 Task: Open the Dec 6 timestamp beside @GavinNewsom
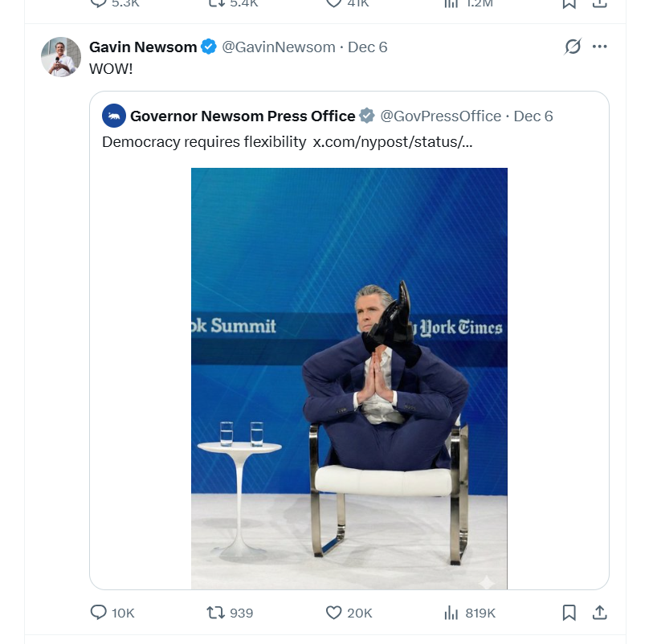pos(368,47)
